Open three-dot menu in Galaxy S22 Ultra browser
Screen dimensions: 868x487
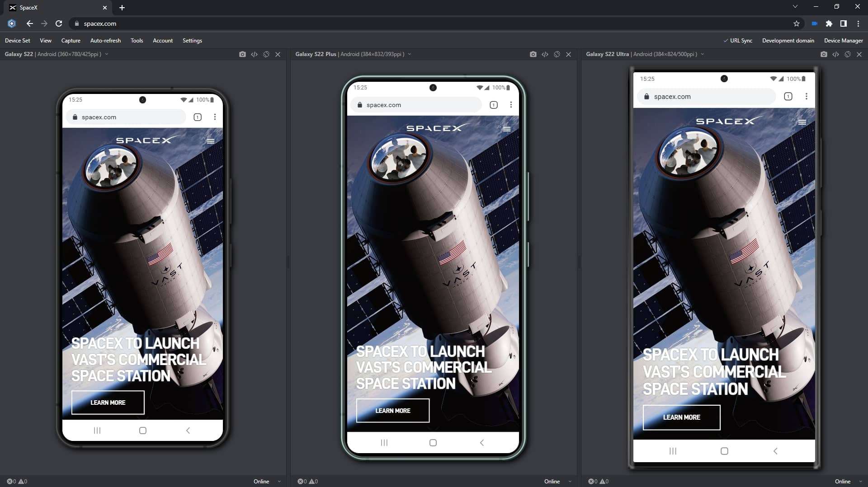click(806, 96)
